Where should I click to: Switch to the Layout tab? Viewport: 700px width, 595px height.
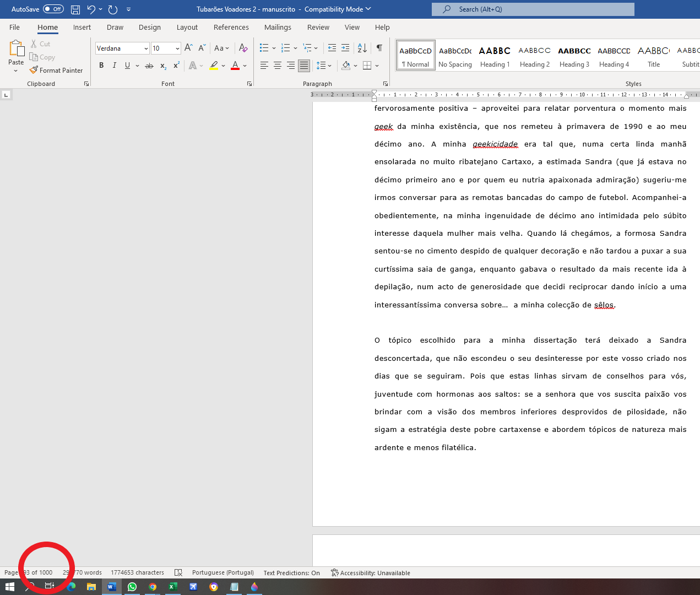point(187,27)
